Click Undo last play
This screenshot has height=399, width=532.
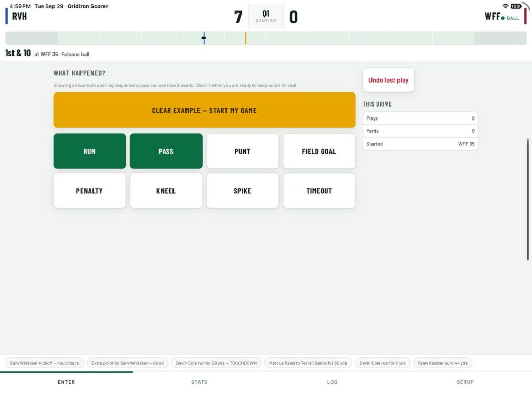[389, 80]
